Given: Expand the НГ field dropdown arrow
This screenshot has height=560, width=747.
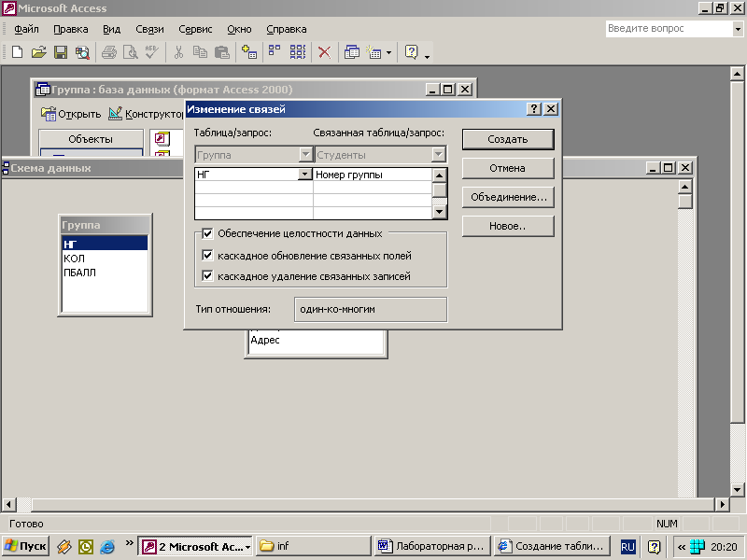Looking at the screenshot, I should click(x=305, y=175).
